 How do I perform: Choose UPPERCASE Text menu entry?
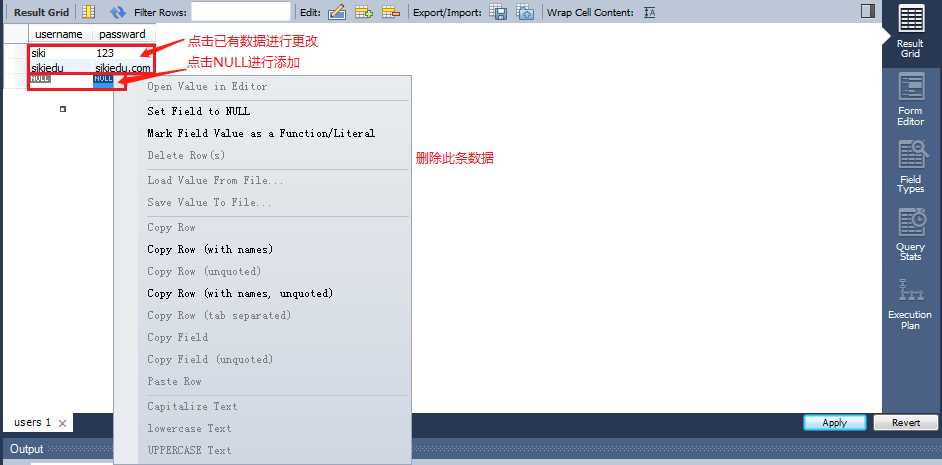(x=189, y=450)
